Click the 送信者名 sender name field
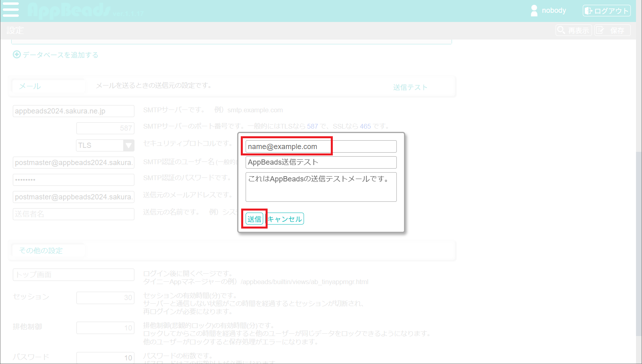 coord(74,214)
